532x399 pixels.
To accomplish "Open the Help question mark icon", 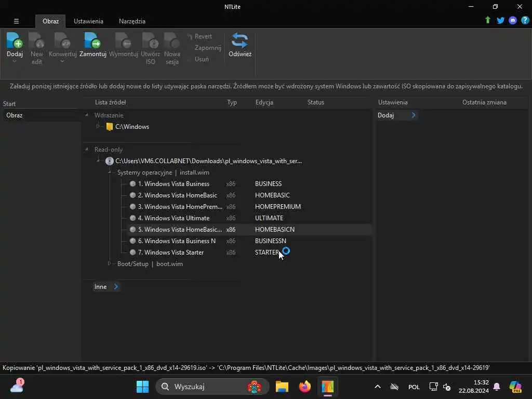I will [525, 20].
